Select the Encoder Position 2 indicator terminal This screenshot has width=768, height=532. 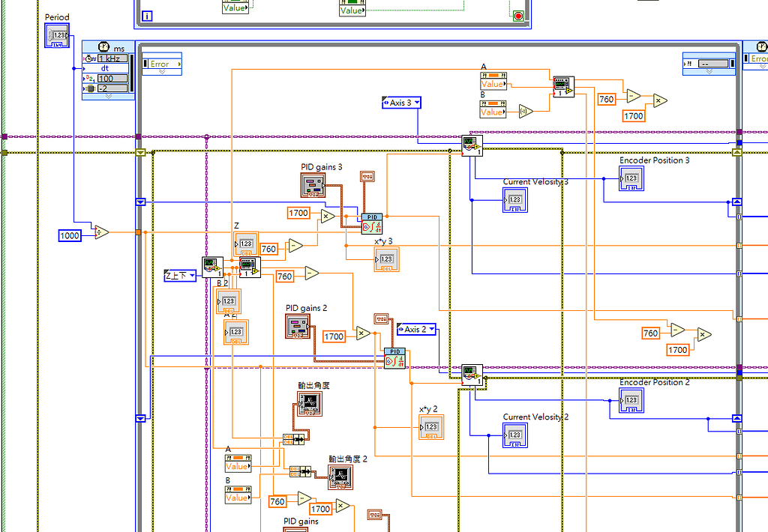pyautogui.click(x=631, y=401)
